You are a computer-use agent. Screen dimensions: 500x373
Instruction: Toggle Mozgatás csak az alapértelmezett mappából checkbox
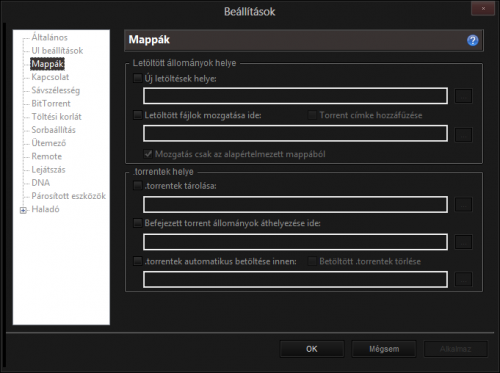coord(148,154)
